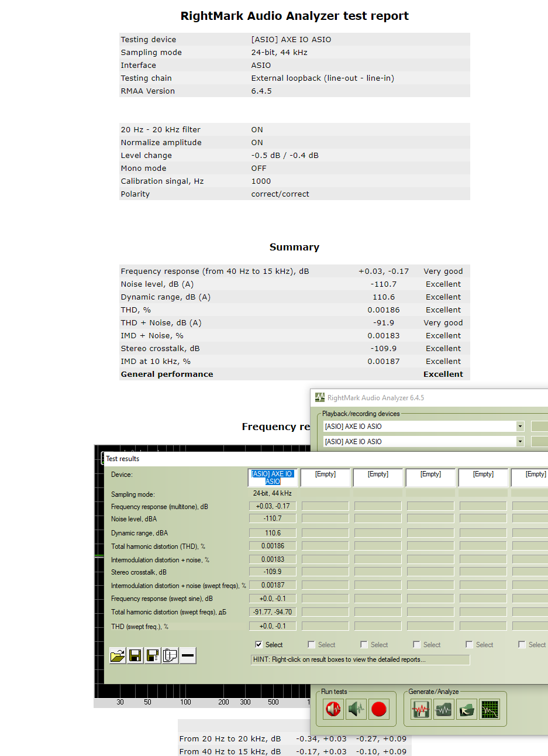Click the 110.6 dynamic range box in Test results
The height and width of the screenshot is (756, 548).
(x=273, y=533)
